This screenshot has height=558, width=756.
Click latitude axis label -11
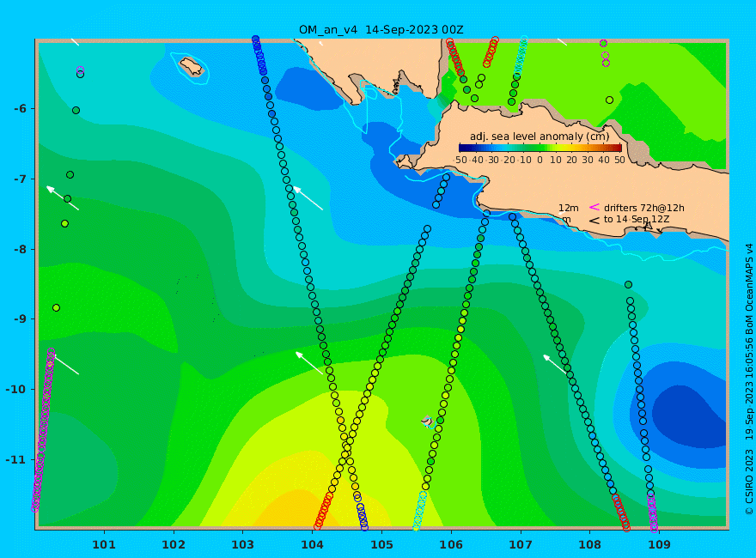click(x=16, y=459)
